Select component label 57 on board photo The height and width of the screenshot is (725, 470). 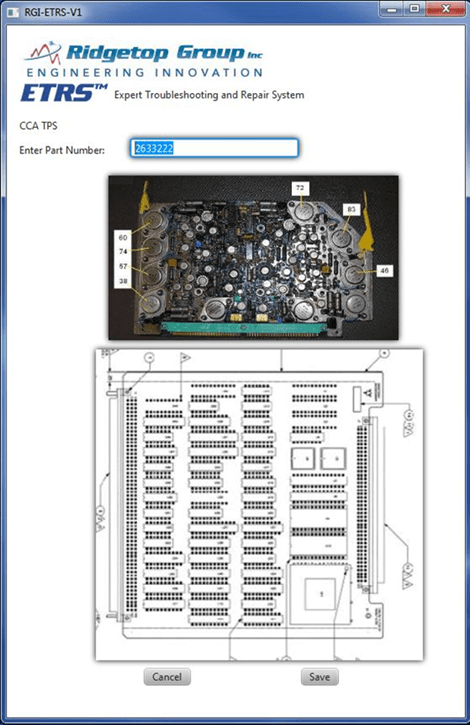pyautogui.click(x=123, y=266)
